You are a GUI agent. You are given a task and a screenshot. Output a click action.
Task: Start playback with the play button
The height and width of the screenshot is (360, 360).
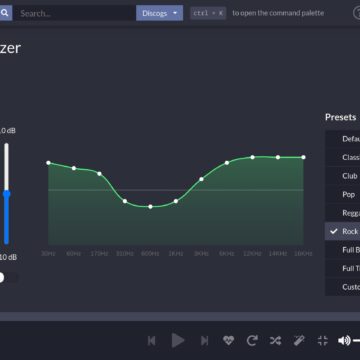pos(178,340)
